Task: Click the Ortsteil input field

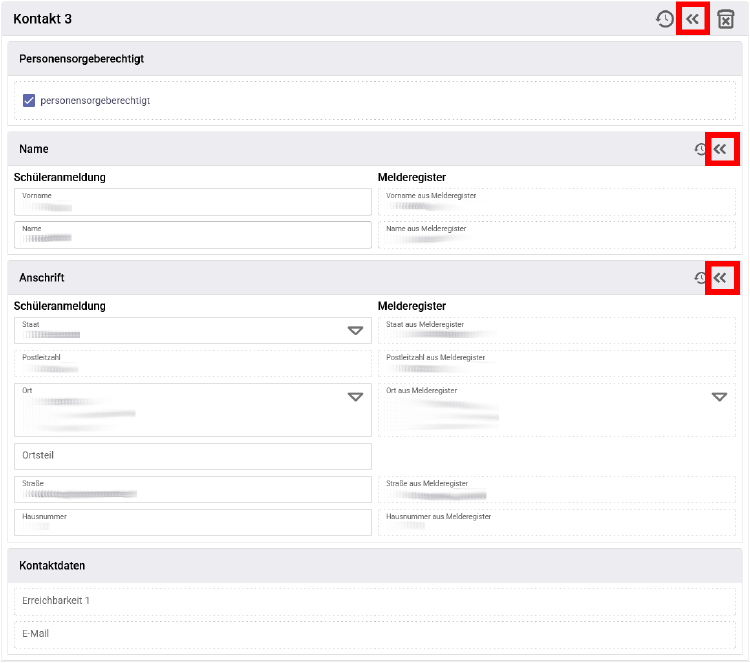Action: (x=193, y=456)
